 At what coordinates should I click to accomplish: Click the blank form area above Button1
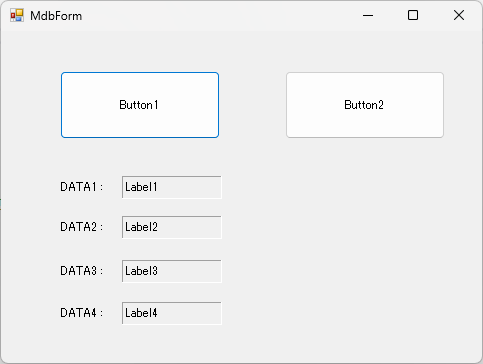click(x=140, y=52)
